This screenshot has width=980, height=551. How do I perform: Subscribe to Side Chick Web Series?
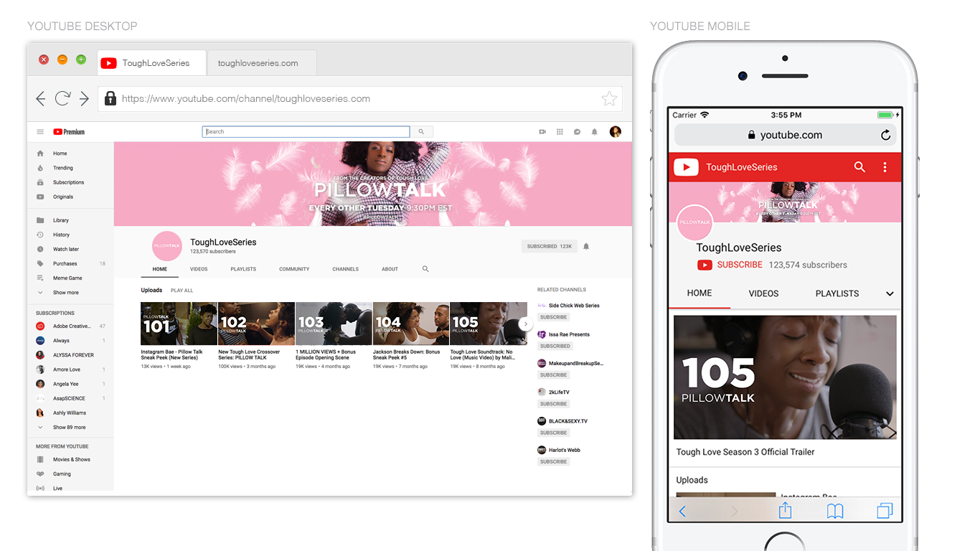(553, 317)
